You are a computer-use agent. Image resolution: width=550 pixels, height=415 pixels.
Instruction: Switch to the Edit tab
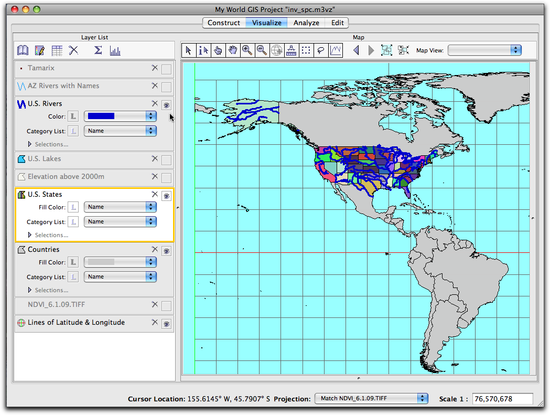click(337, 23)
